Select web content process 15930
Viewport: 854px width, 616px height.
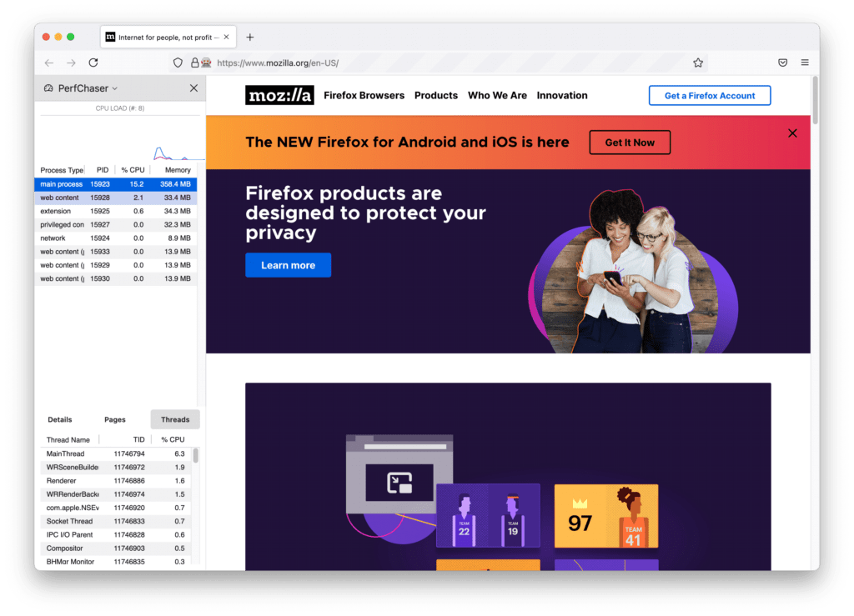115,278
